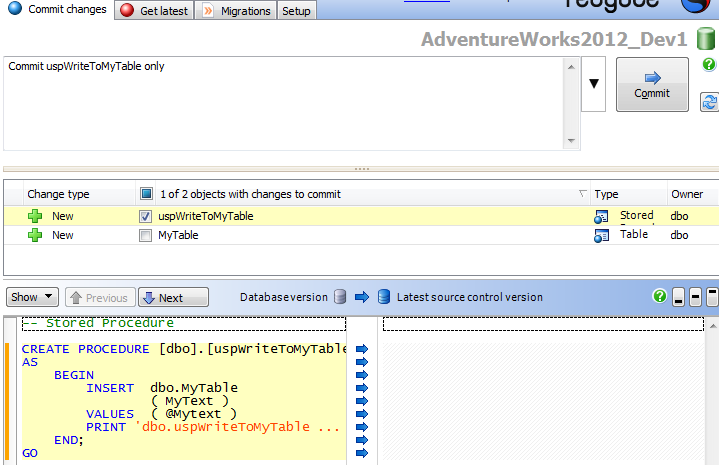The image size is (719, 465).
Task: Click the diff arrow next to INSERT line
Action: coord(362,388)
